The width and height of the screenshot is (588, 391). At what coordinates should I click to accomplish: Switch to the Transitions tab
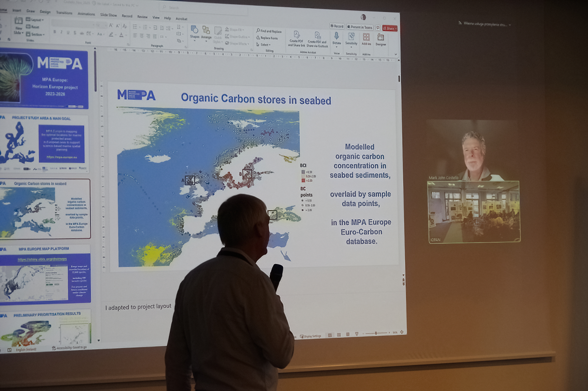tap(64, 13)
